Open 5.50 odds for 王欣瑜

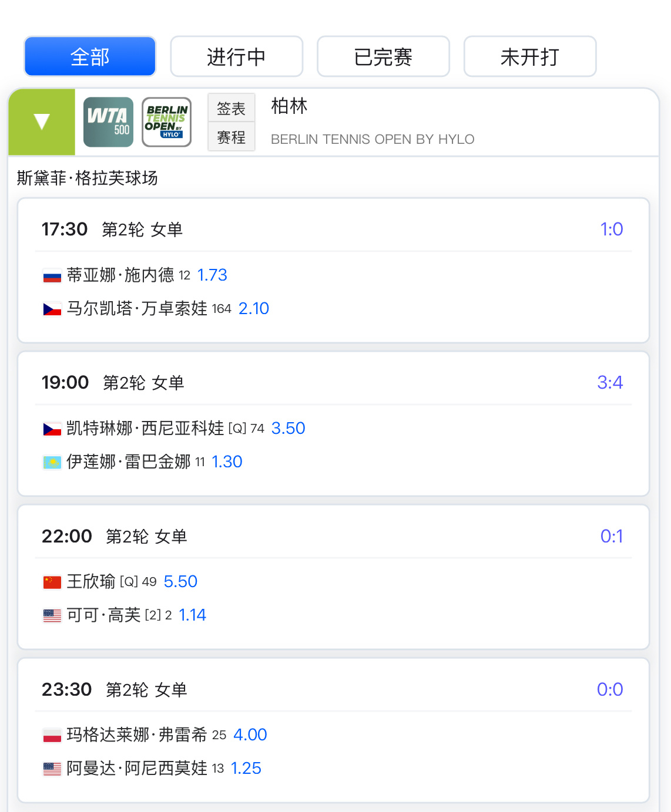pyautogui.click(x=180, y=582)
